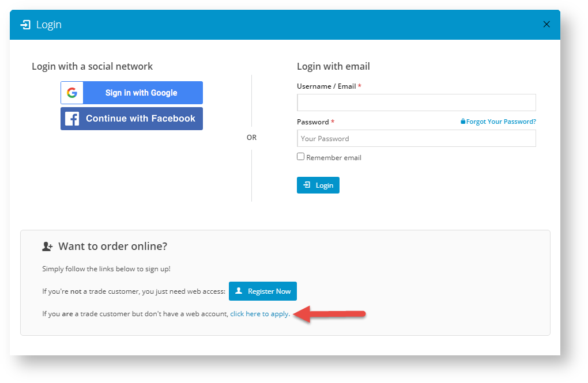Image resolution: width=588 pixels, height=383 pixels.
Task: Click the add-user icon beside Want to order
Action: click(47, 247)
